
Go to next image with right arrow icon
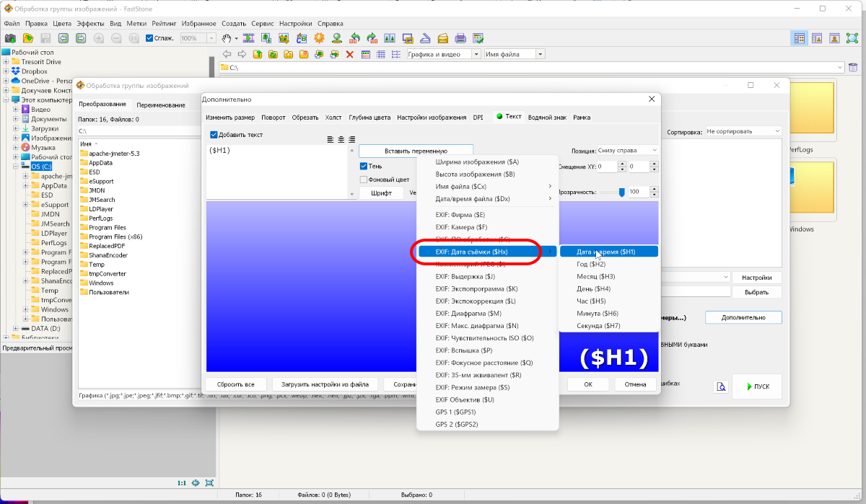[x=80, y=38]
